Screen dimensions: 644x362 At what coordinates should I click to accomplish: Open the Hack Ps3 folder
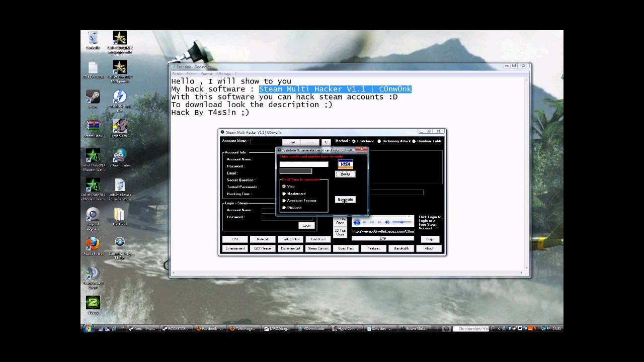pyautogui.click(x=119, y=217)
